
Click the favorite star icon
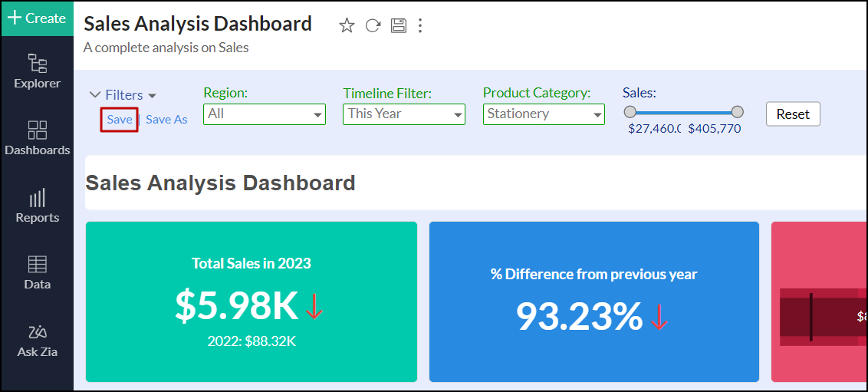click(347, 25)
